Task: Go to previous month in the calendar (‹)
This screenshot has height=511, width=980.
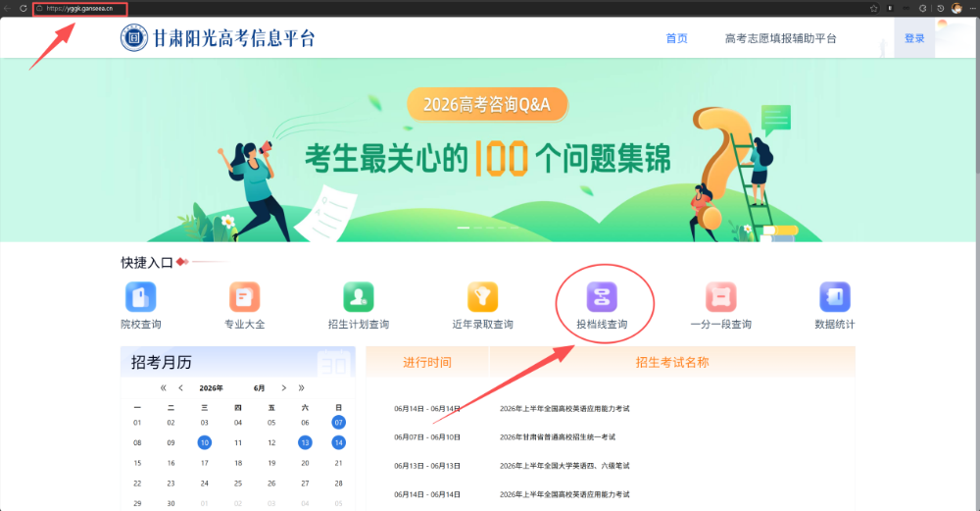Action: tap(180, 387)
